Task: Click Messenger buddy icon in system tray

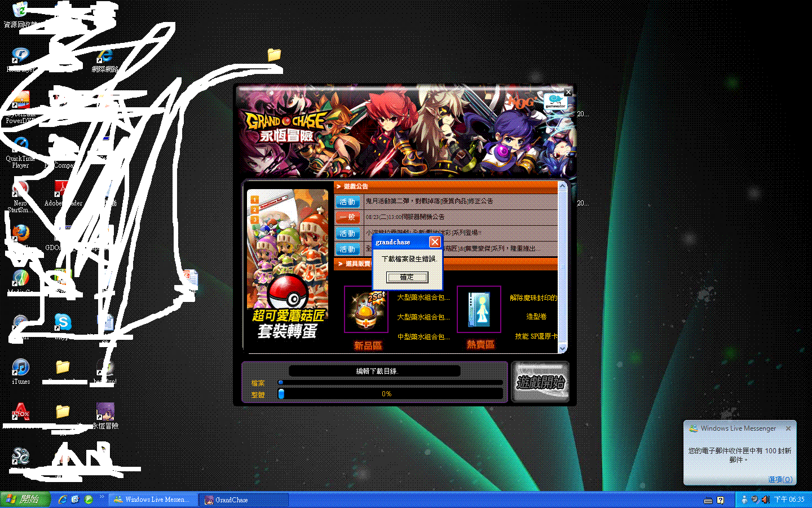Action: 744,500
